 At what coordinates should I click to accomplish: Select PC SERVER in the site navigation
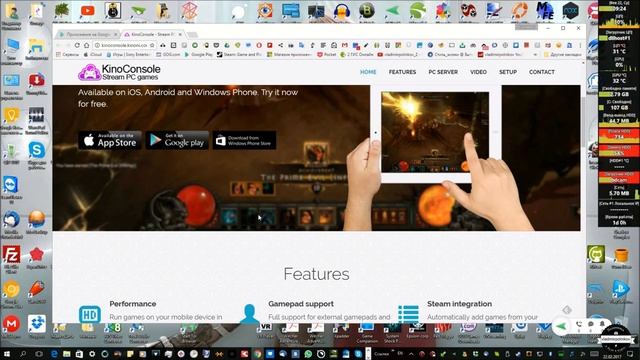point(443,72)
